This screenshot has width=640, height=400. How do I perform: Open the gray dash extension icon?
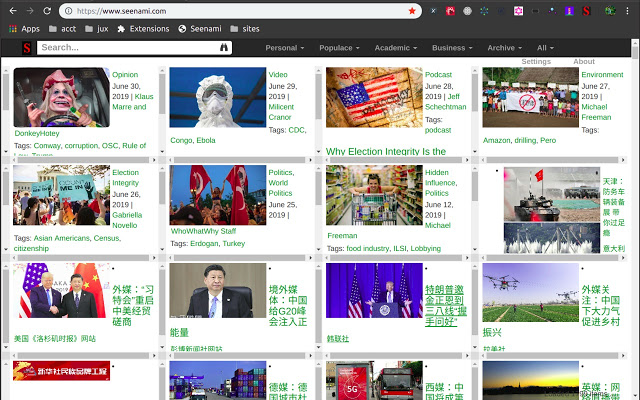[x=536, y=11]
